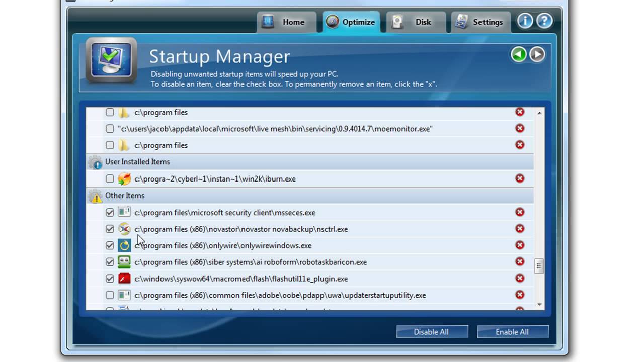The image size is (644, 362).
Task: Remove moemonitor.exe entry with red x
Action: (x=520, y=128)
